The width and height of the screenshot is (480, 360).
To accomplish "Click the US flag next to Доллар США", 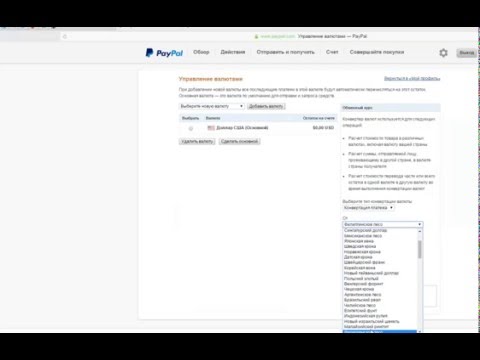I will pyautogui.click(x=211, y=128).
